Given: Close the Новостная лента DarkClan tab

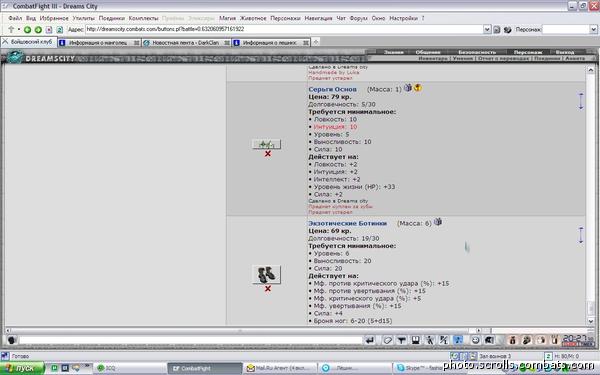Looking at the screenshot, I should (x=227, y=43).
